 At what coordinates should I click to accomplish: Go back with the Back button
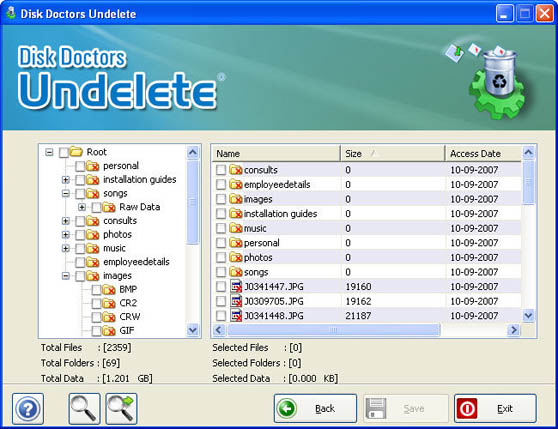(x=315, y=408)
